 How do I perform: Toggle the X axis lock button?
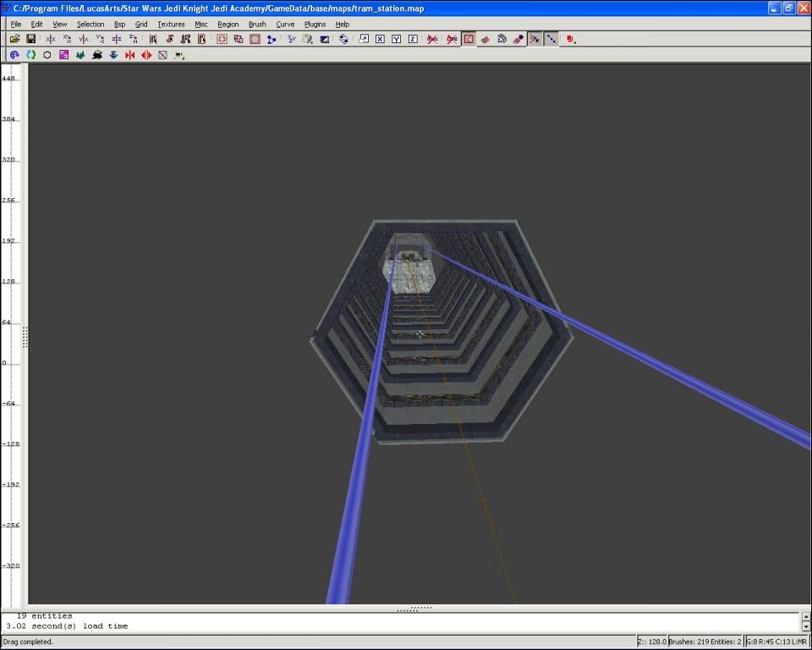[380, 39]
